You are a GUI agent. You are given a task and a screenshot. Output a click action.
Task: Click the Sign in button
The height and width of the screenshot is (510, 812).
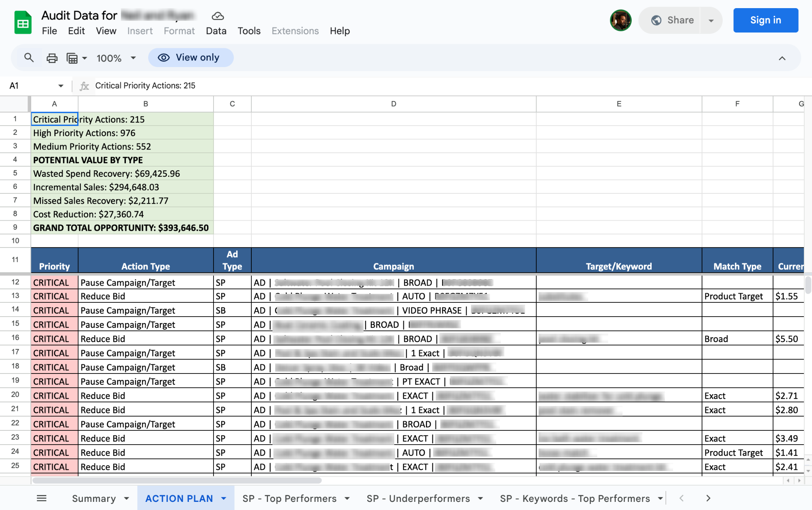pyautogui.click(x=765, y=20)
